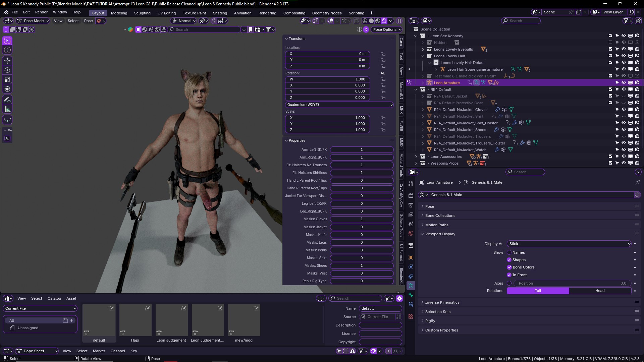The image size is (644, 362).
Task: Click the Blender logo menu icon
Action: pos(6,12)
